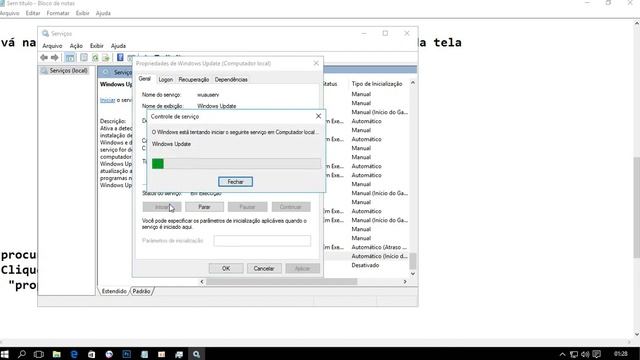640x360 pixels.
Task: Close the Controle de serviço dialog with X
Action: pyautogui.click(x=318, y=116)
